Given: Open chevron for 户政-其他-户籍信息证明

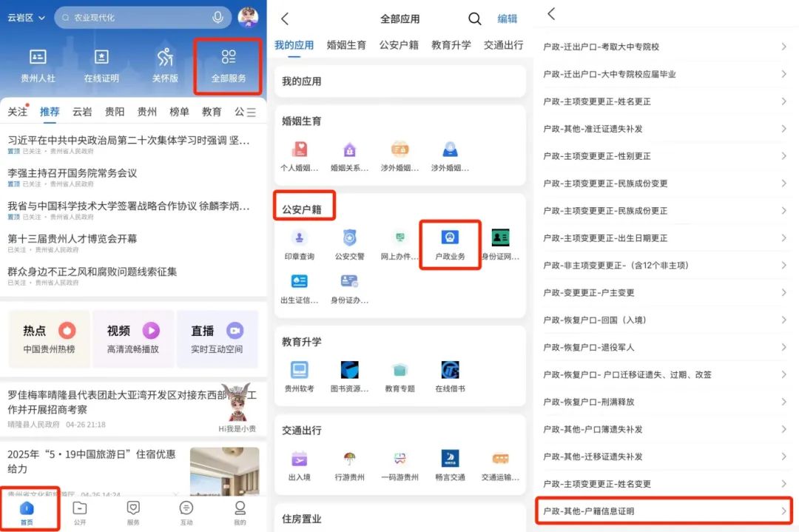Looking at the screenshot, I should [783, 511].
